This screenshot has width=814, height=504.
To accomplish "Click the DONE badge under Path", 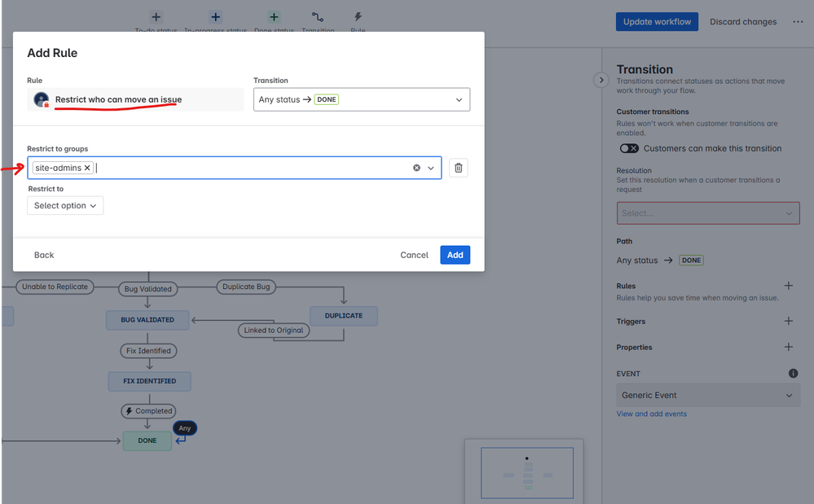I will click(x=691, y=261).
